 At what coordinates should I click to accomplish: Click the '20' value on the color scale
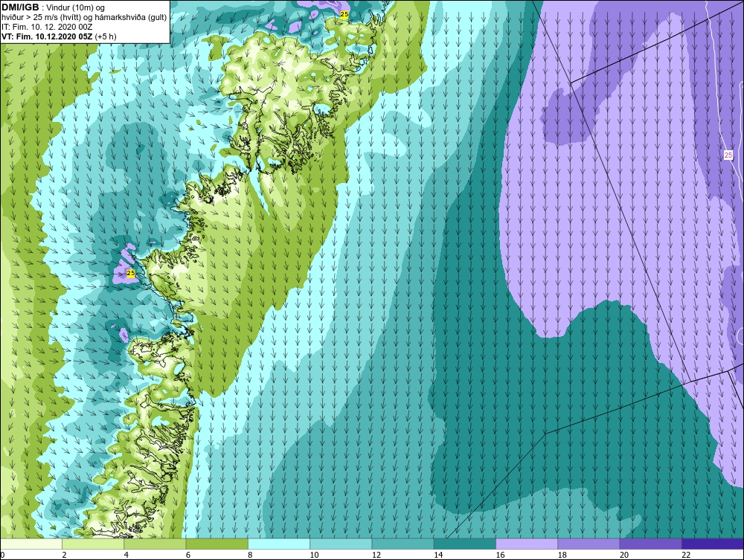(x=624, y=556)
